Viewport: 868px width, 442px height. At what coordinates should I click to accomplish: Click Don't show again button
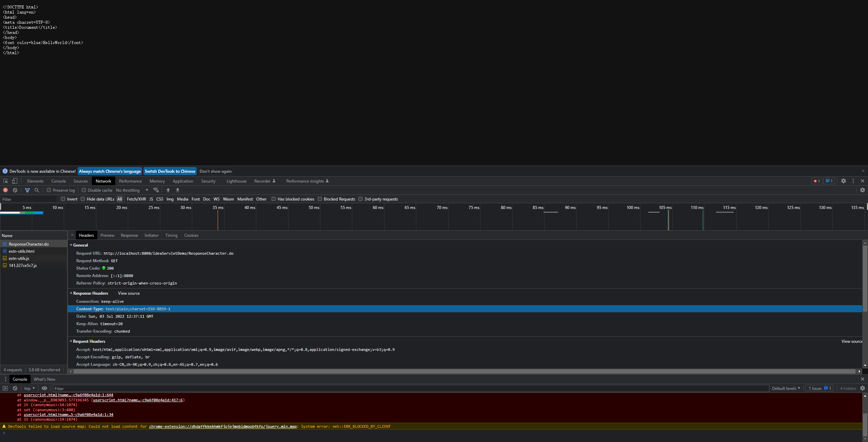click(x=216, y=171)
